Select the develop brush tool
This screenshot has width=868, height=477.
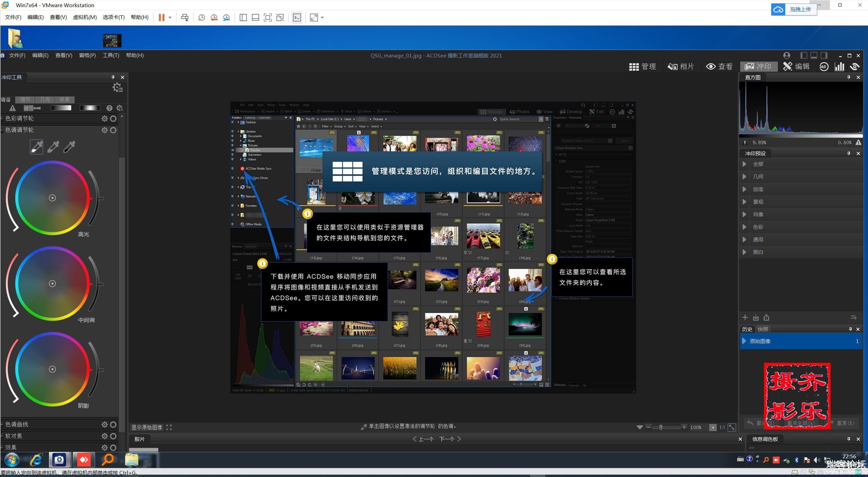32,108
